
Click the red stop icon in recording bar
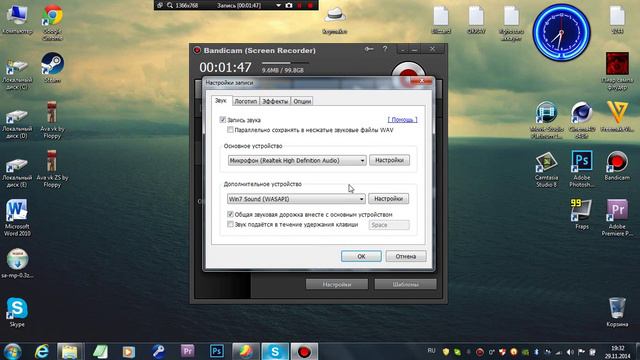tap(310, 5)
